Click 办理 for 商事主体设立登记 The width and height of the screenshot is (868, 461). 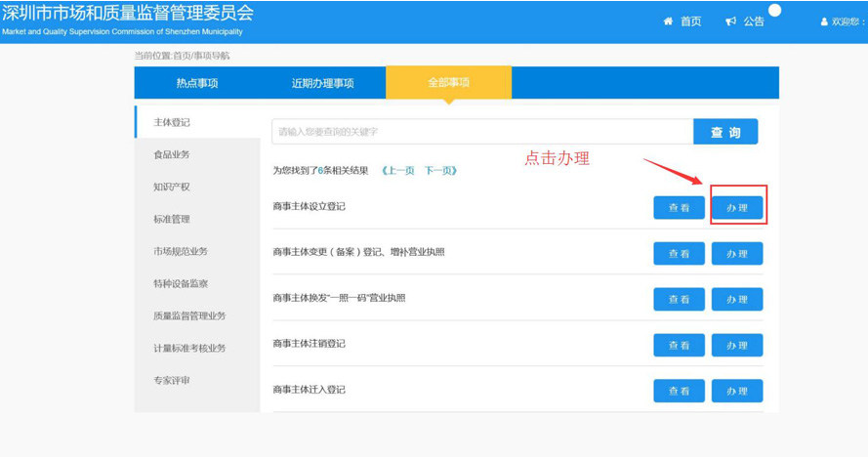[737, 207]
